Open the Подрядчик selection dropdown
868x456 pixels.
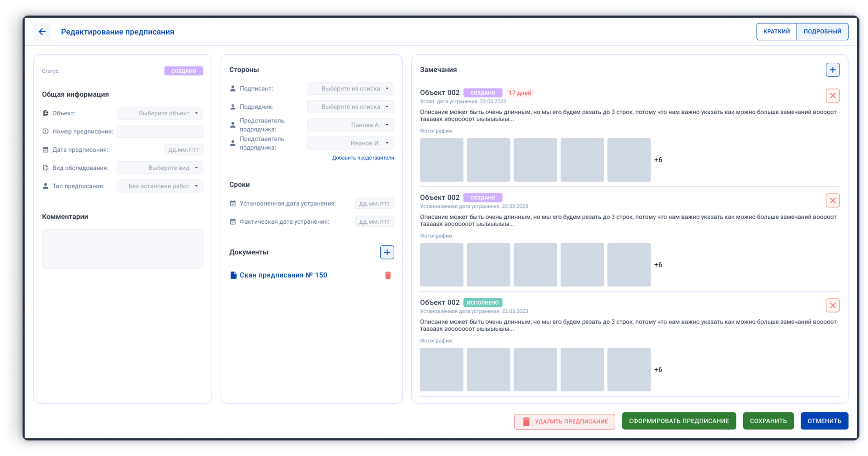(350, 107)
